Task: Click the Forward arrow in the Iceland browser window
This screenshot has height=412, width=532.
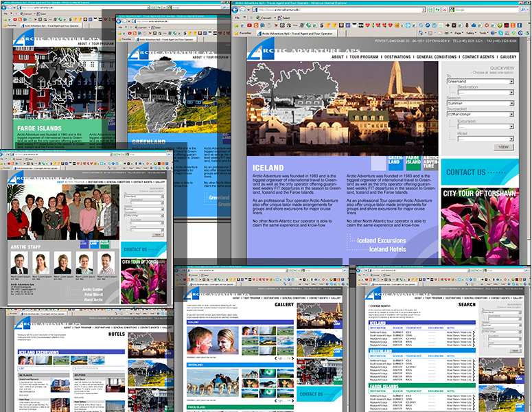Action: (x=242, y=10)
